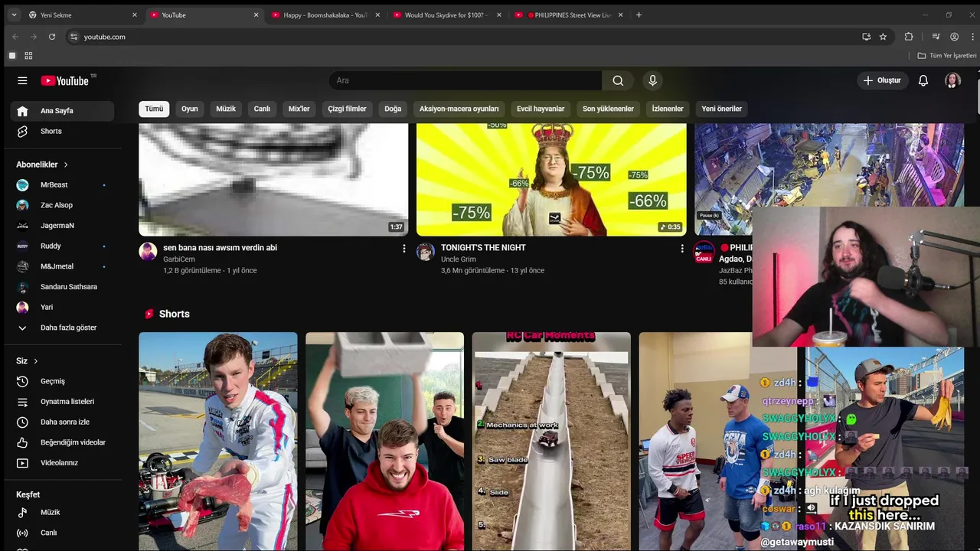Click the YouTube search field
This screenshot has height=551, width=980.
coord(465,80)
